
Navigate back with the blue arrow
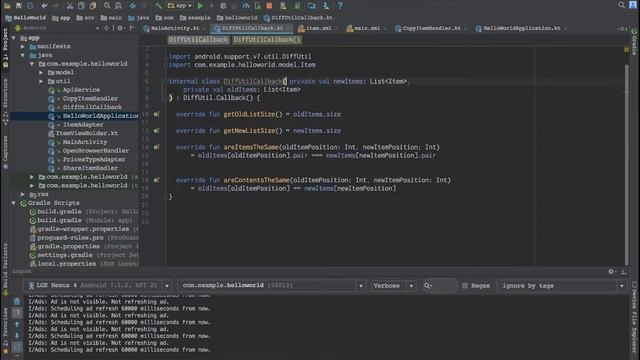pos(133,6)
